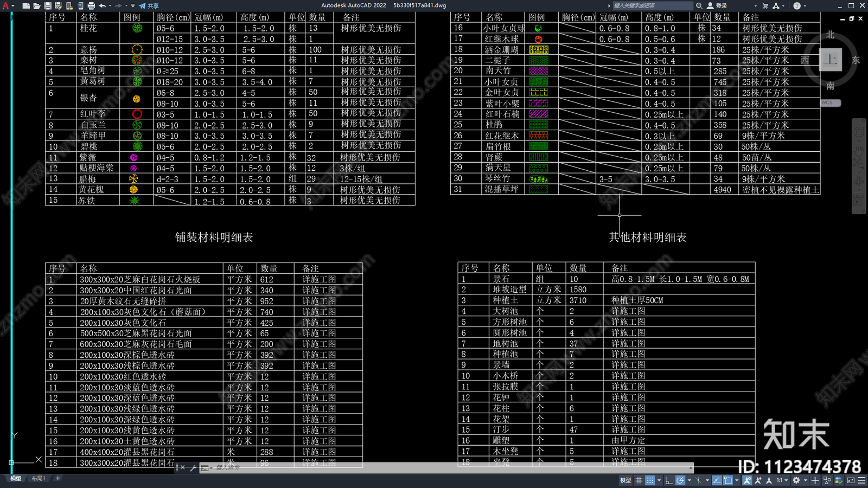Switch to the 模型 model tab

16,478
